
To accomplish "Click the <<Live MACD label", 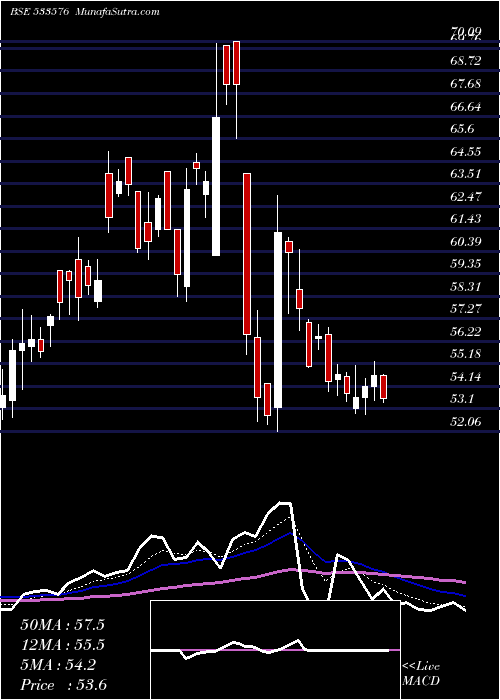I will pyautogui.click(x=421, y=674).
